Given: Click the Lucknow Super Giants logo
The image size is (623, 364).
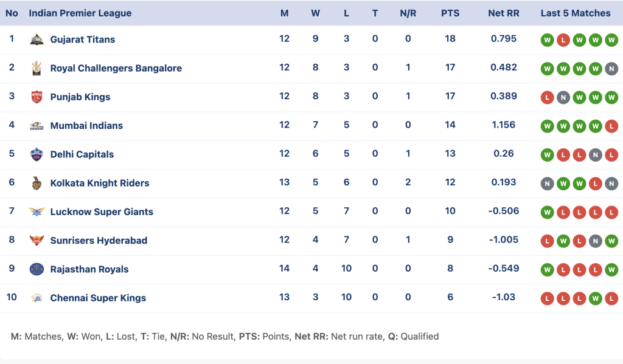Looking at the screenshot, I should [x=37, y=211].
